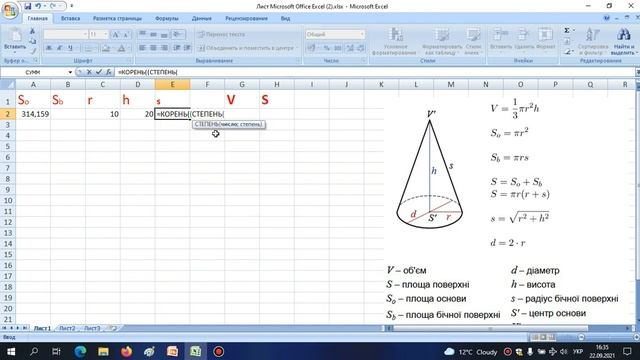Click the decrease decimal icon

[x=361, y=48]
